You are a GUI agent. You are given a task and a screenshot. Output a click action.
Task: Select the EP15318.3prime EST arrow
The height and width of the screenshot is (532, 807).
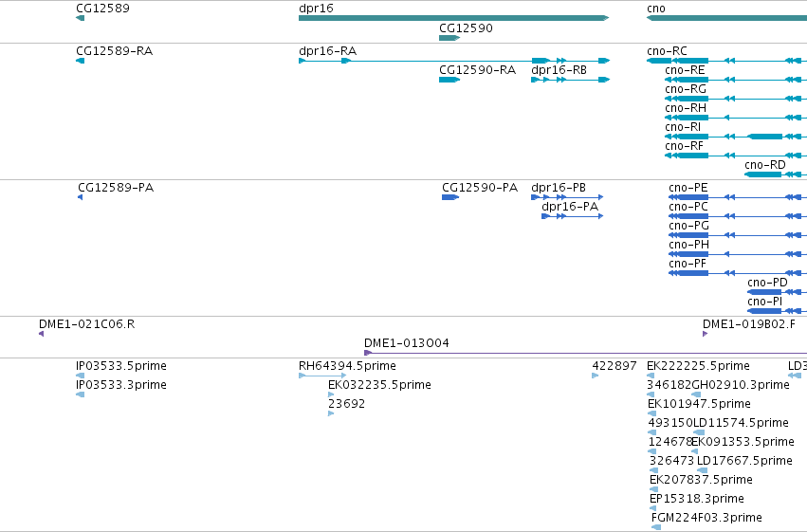(x=653, y=509)
